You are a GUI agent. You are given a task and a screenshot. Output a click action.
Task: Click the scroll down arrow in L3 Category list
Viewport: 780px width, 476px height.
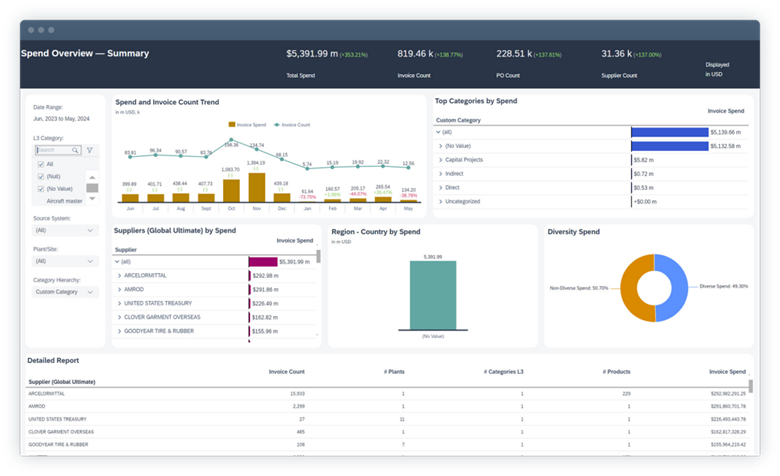coord(93,199)
